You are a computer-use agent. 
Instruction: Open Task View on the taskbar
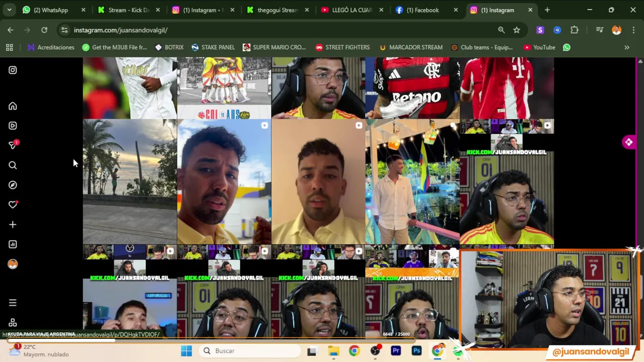click(x=312, y=351)
